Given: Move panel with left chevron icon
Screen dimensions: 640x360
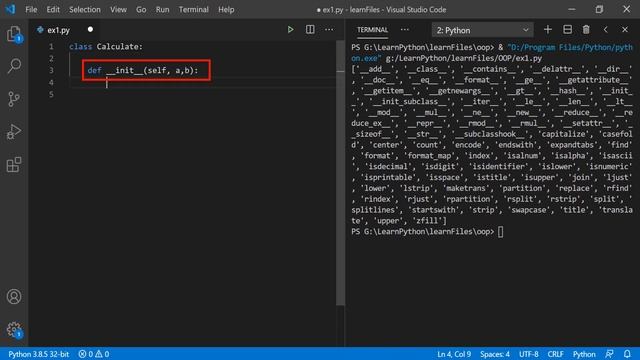Looking at the screenshot, I should 606,29.
